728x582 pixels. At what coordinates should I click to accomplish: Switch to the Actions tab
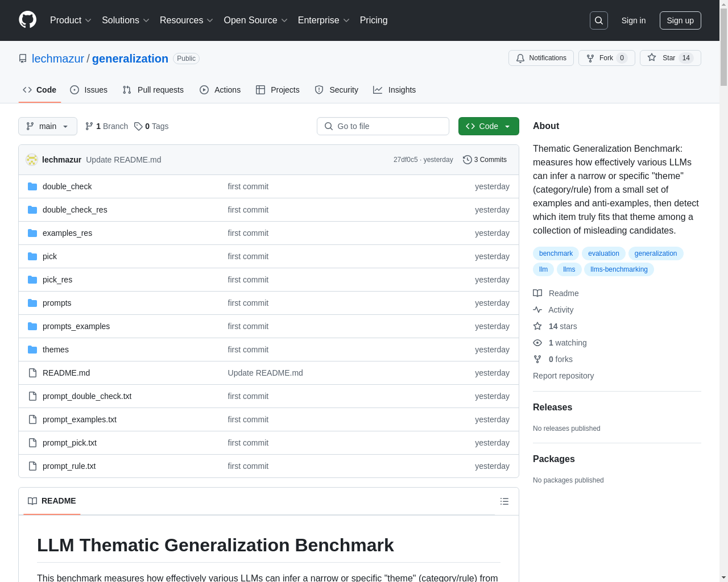[x=220, y=90]
